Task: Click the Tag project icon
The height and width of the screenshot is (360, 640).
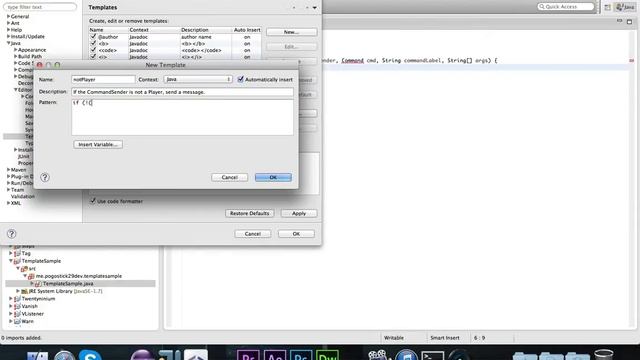Action: 17,253
